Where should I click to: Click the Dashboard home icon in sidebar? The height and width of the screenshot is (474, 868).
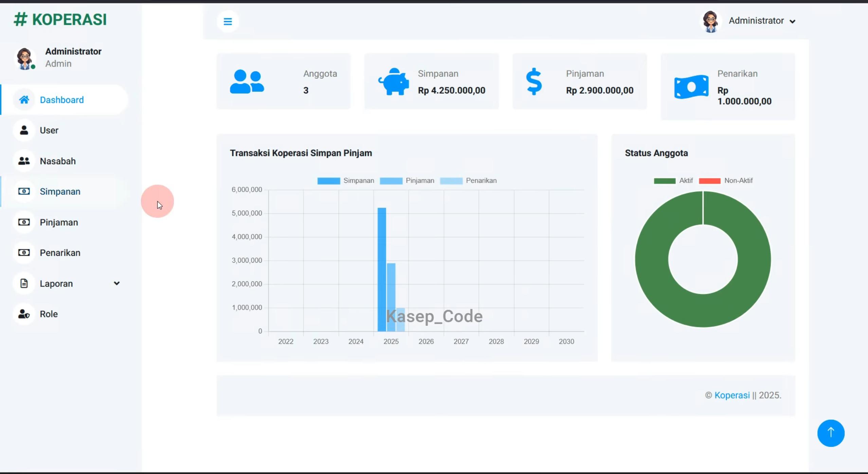24,100
